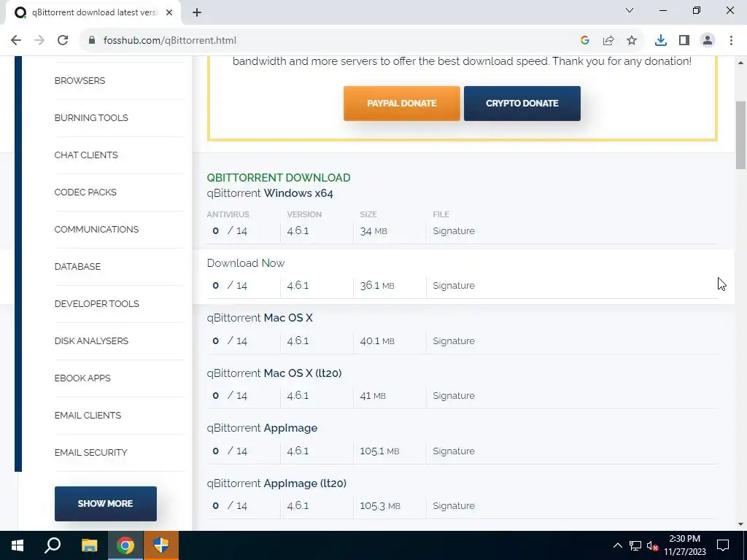Image resolution: width=747 pixels, height=560 pixels.
Task: Download qBittorrent AppImage
Action: [x=262, y=428]
